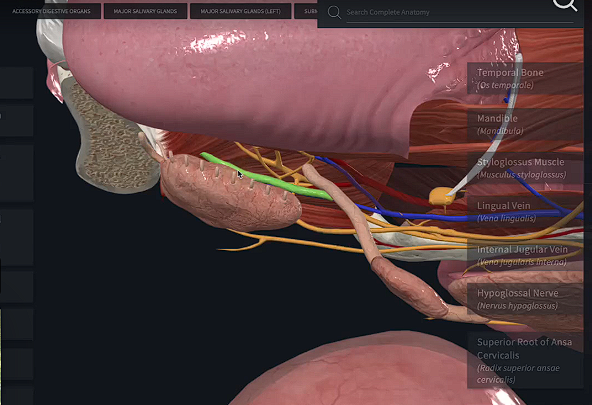Pick Styloglossus Muscle from the list
The height and width of the screenshot is (405, 592).
click(525, 168)
